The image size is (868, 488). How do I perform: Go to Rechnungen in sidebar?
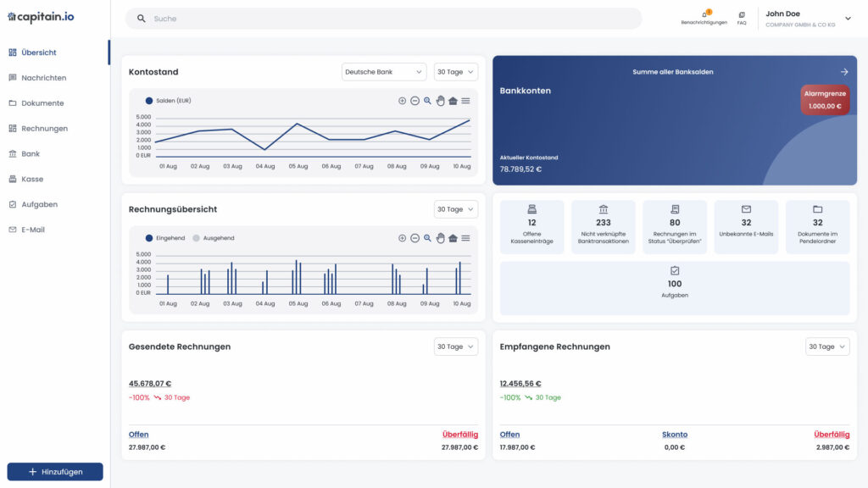tap(44, 129)
